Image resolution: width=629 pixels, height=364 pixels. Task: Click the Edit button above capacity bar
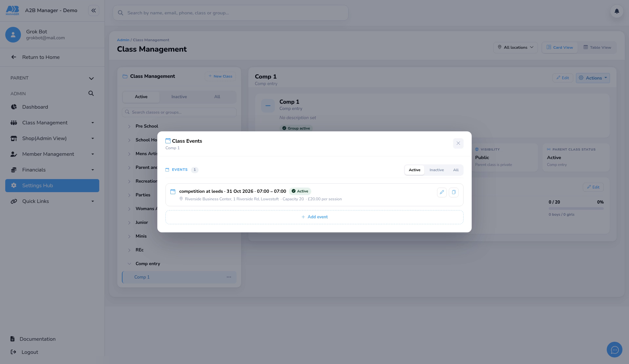(x=593, y=187)
